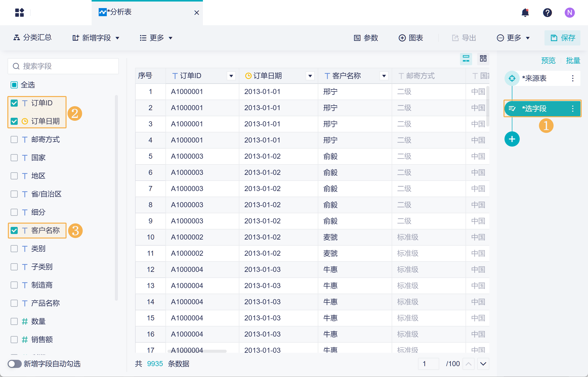Click 分类汇总 in the toolbar
Image resolution: width=588 pixels, height=377 pixels.
pyautogui.click(x=32, y=38)
